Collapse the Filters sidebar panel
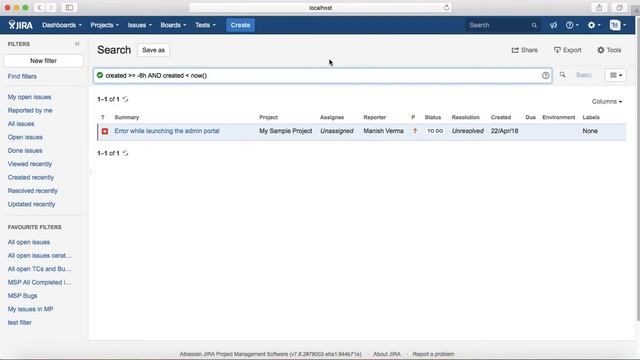 point(77,44)
